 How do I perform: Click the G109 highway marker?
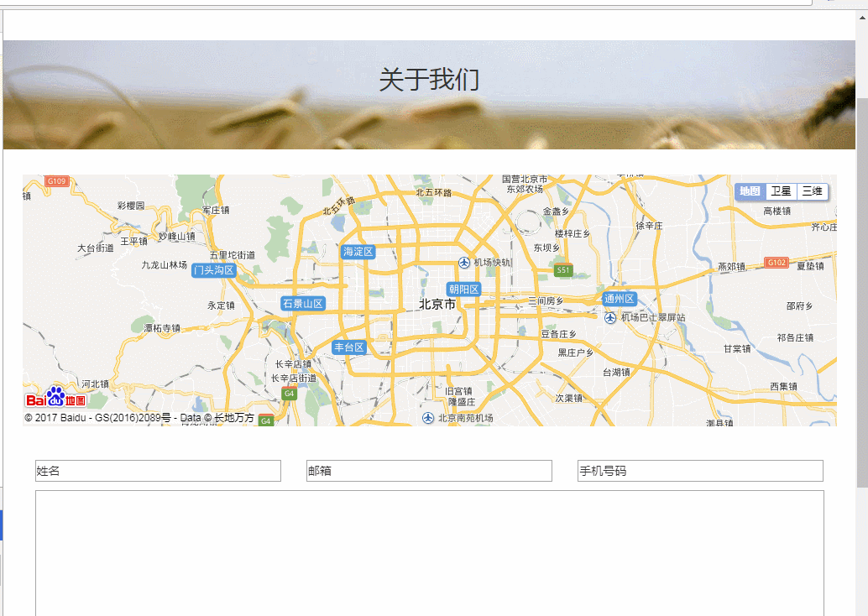point(56,181)
